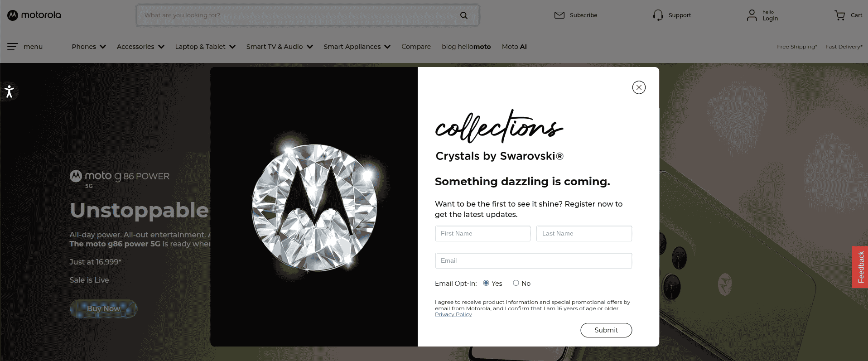Select No for Email Opt-In
Image resolution: width=868 pixels, height=361 pixels.
[x=516, y=283]
